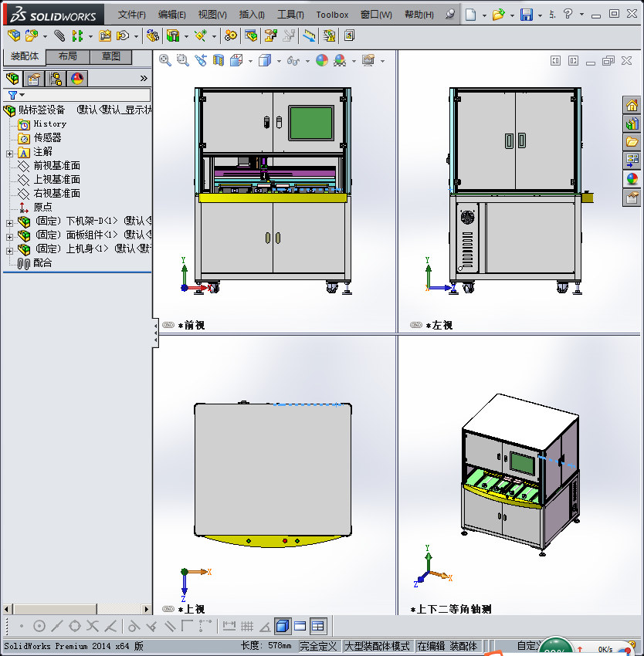Click the Mate paperclip tool
This screenshot has height=656, width=644.
coord(59,36)
